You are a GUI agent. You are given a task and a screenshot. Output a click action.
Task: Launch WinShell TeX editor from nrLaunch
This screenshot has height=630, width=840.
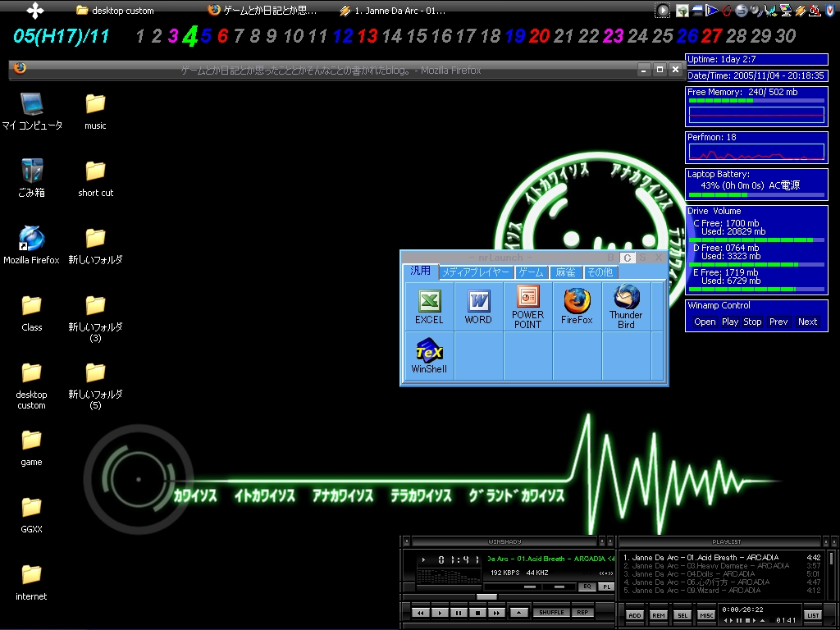click(429, 356)
